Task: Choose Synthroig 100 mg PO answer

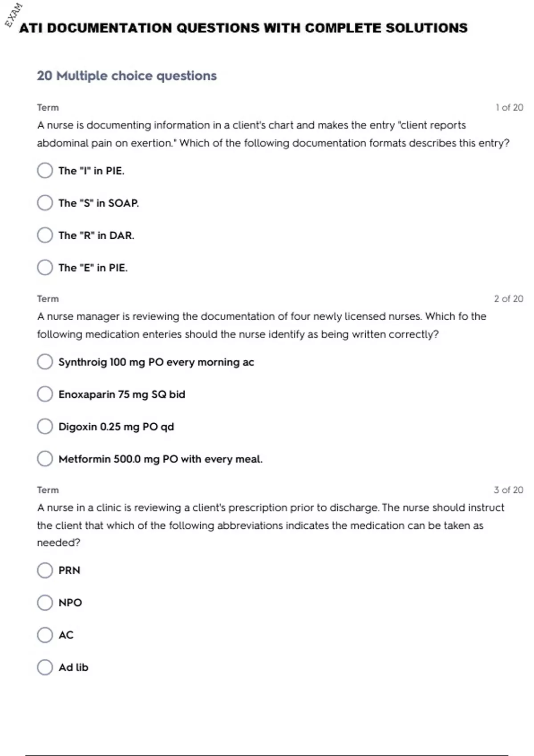Action: coord(45,362)
